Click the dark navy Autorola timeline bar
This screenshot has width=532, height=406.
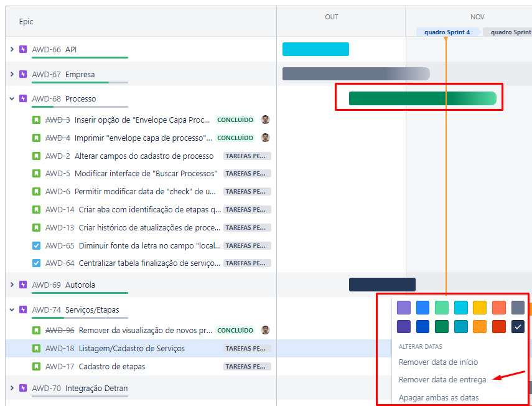tap(382, 285)
